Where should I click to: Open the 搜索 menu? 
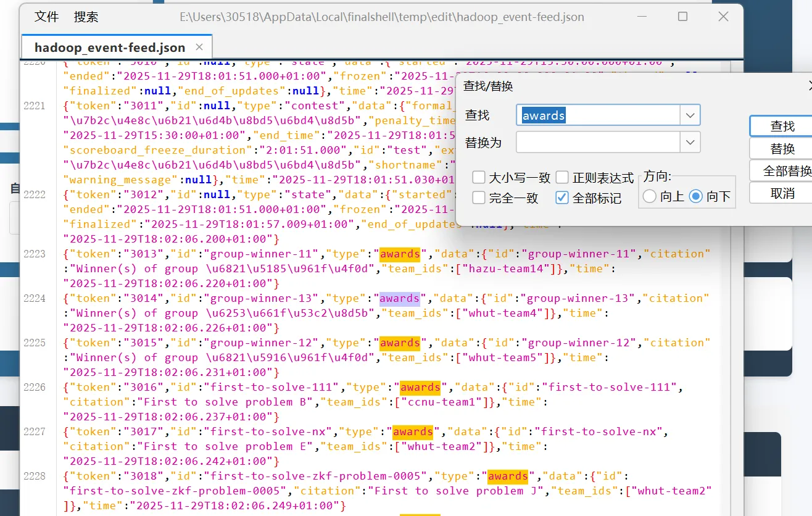click(86, 17)
